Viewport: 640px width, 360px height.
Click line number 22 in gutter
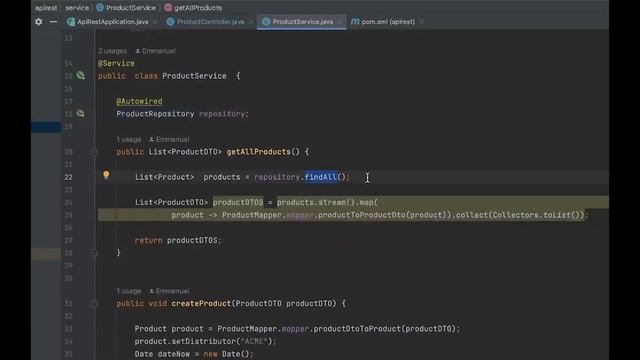(x=68, y=177)
